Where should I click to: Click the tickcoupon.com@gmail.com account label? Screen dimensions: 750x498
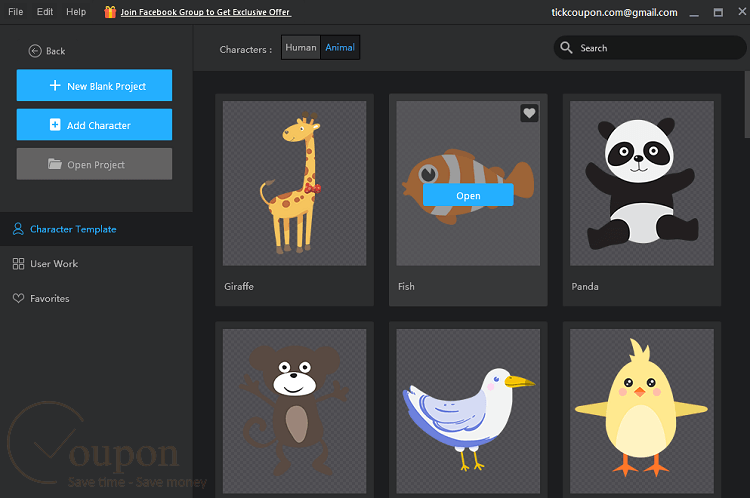tap(614, 12)
